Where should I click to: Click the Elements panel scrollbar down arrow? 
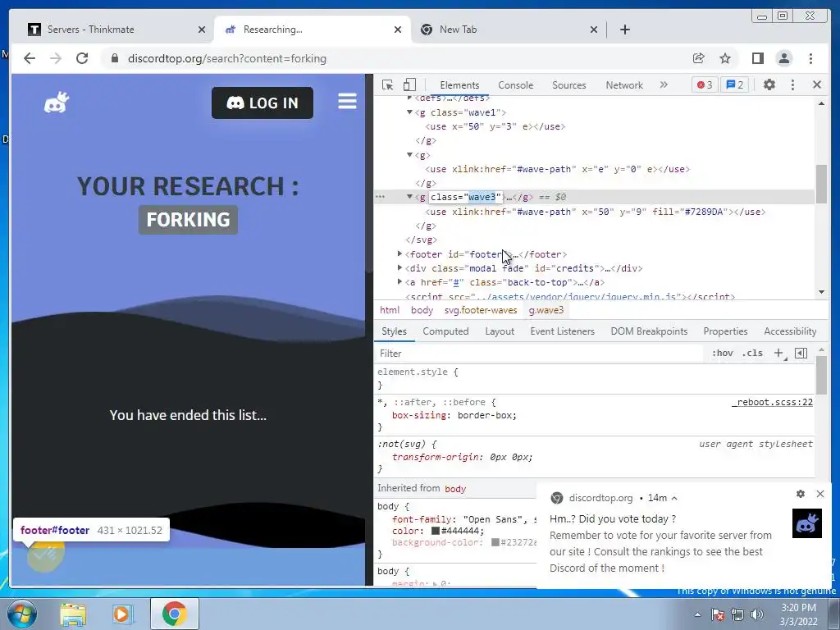point(822,292)
